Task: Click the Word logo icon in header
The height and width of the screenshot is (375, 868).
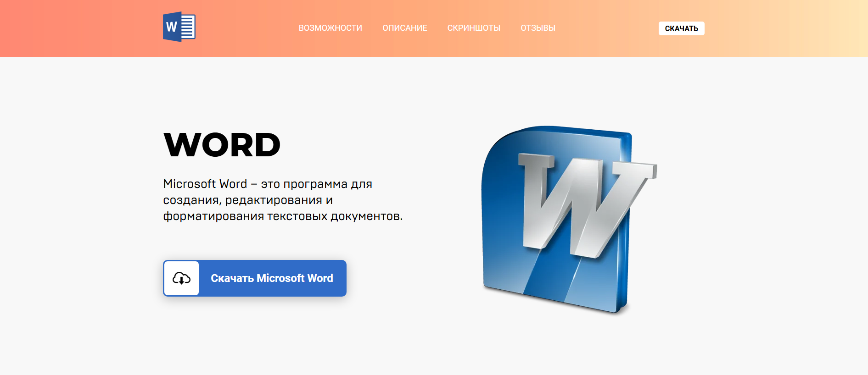Action: [x=179, y=27]
